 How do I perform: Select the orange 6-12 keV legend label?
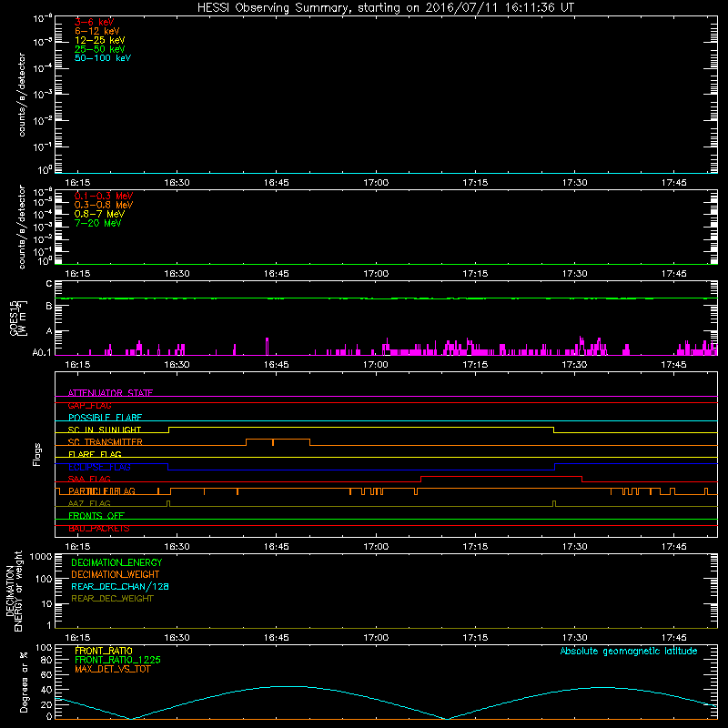pos(97,31)
